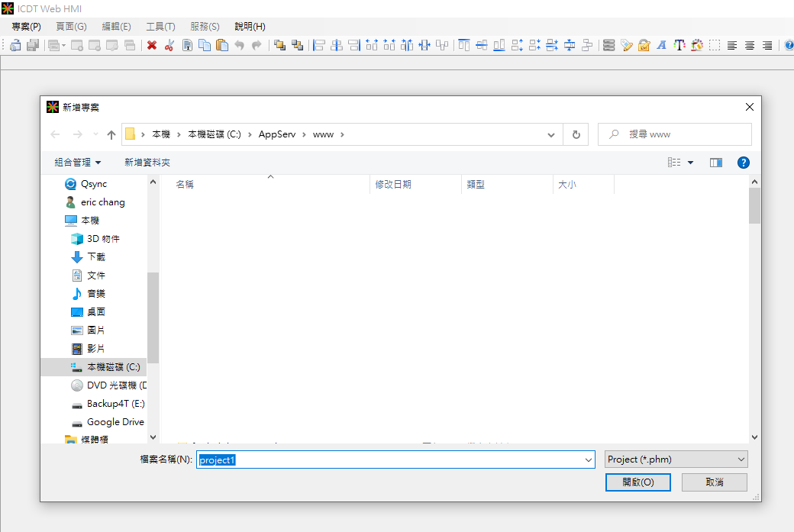Screen dimensions: 794x532
Task: Refresh the www folder listing
Action: (x=576, y=134)
